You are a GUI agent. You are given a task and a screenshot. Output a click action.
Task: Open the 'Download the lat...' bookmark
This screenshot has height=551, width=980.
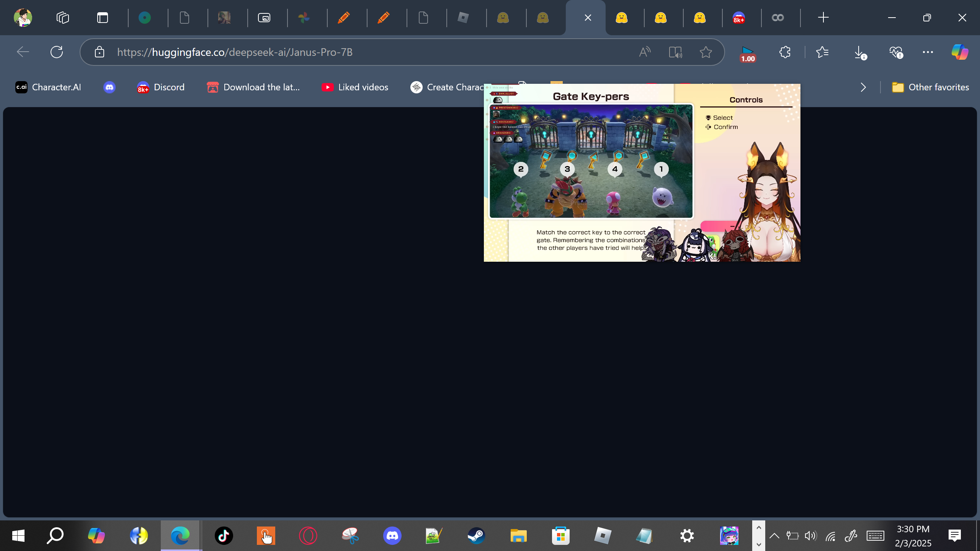point(253,87)
